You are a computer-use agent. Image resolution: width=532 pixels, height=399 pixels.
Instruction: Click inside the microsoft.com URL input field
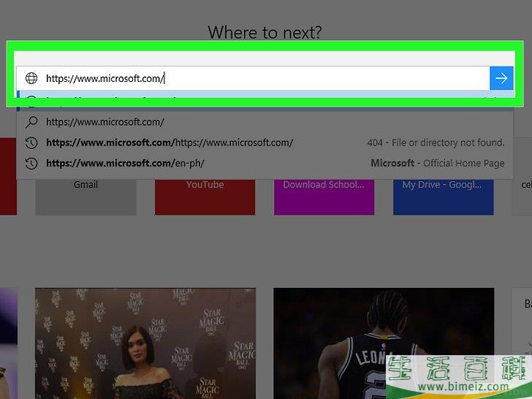click(x=253, y=78)
